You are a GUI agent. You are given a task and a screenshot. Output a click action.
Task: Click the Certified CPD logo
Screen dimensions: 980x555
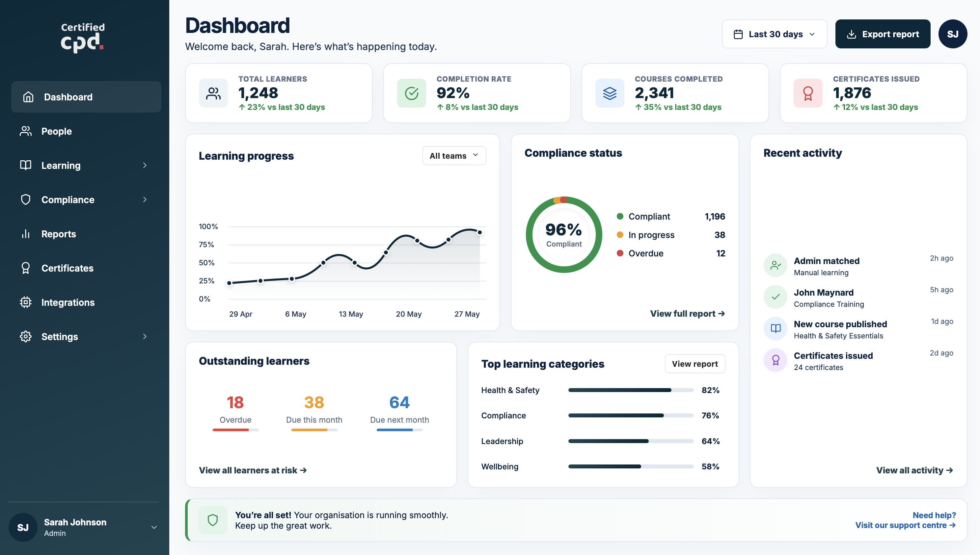(83, 38)
